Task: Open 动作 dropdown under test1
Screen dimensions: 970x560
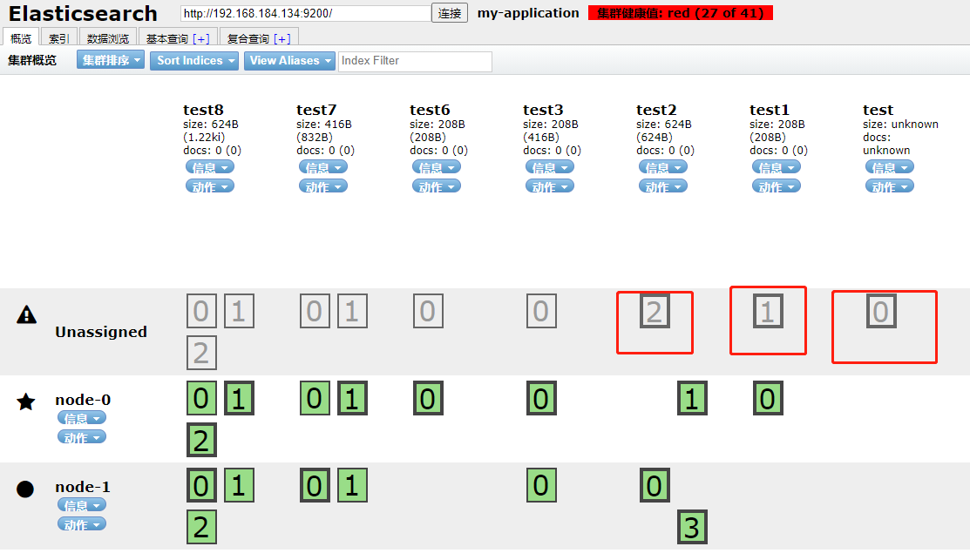Action: [x=776, y=186]
